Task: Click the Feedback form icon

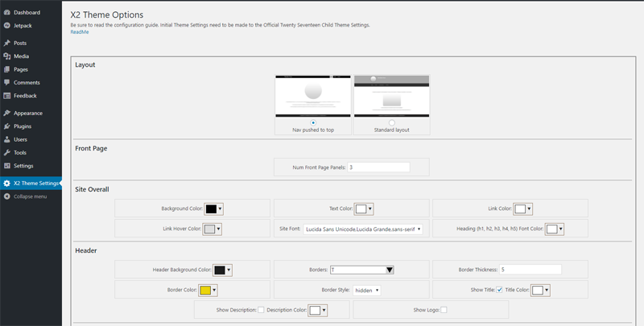Action: (x=7, y=96)
